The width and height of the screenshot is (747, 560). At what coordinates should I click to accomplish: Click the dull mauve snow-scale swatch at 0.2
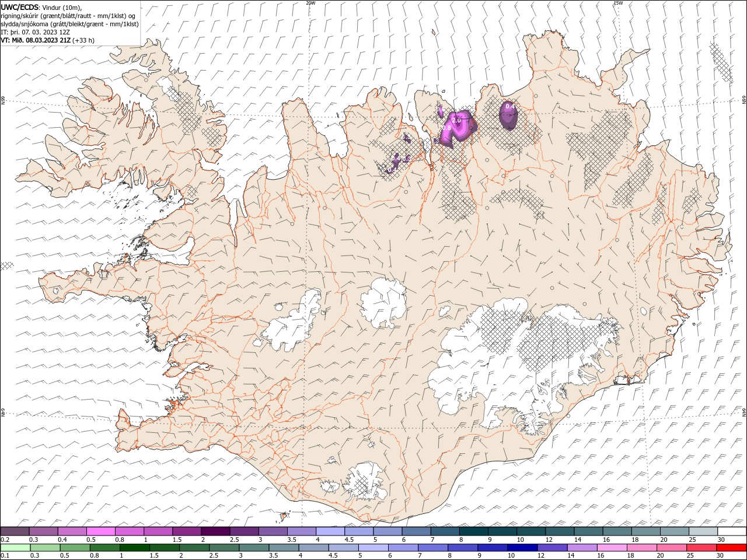pyautogui.click(x=15, y=531)
